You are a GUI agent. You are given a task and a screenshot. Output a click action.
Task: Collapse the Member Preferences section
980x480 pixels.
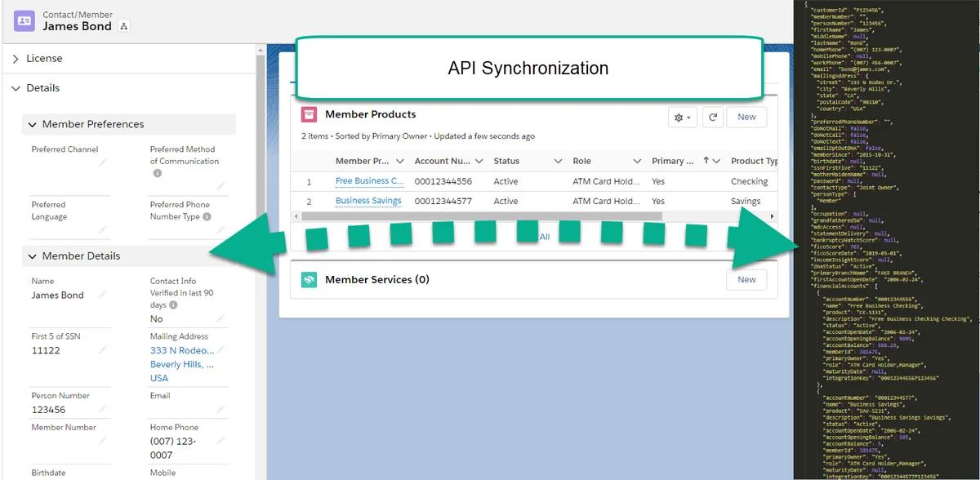coord(33,125)
